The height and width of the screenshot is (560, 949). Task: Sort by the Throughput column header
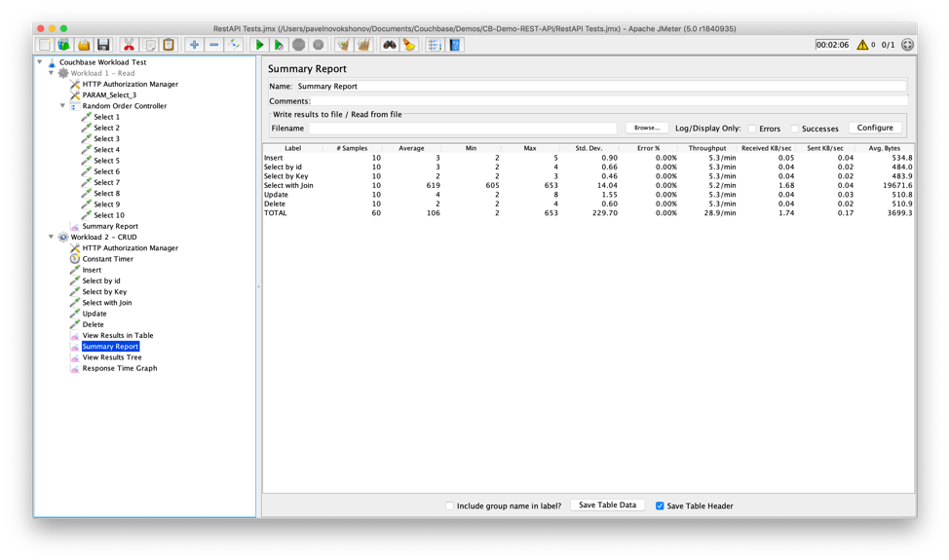click(x=707, y=148)
